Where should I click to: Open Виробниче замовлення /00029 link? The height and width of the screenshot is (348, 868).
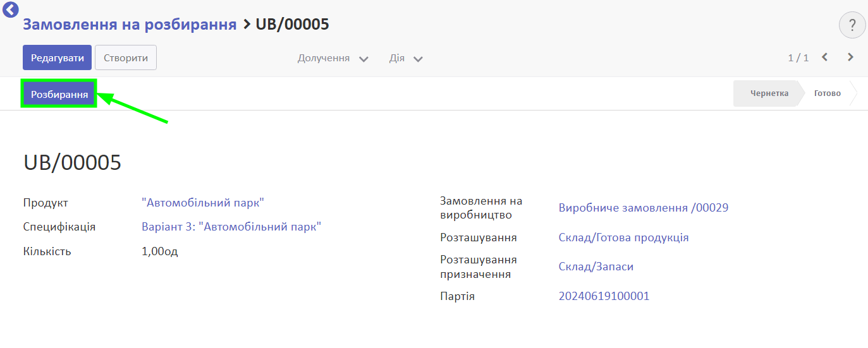pyautogui.click(x=644, y=208)
